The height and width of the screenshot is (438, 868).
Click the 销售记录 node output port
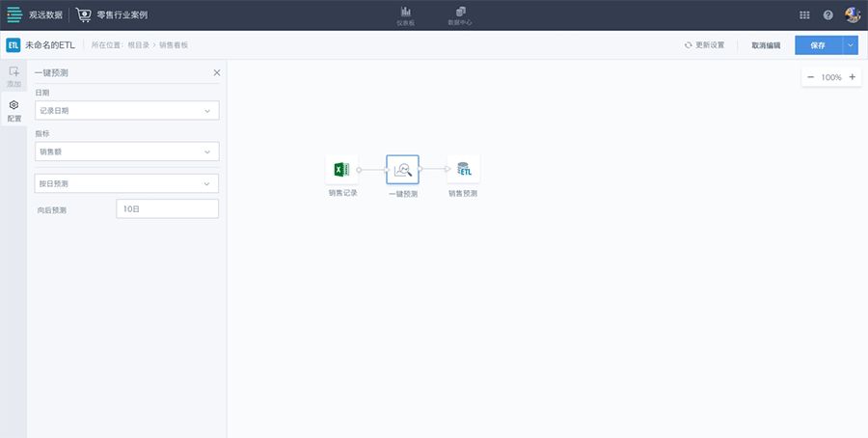point(359,170)
